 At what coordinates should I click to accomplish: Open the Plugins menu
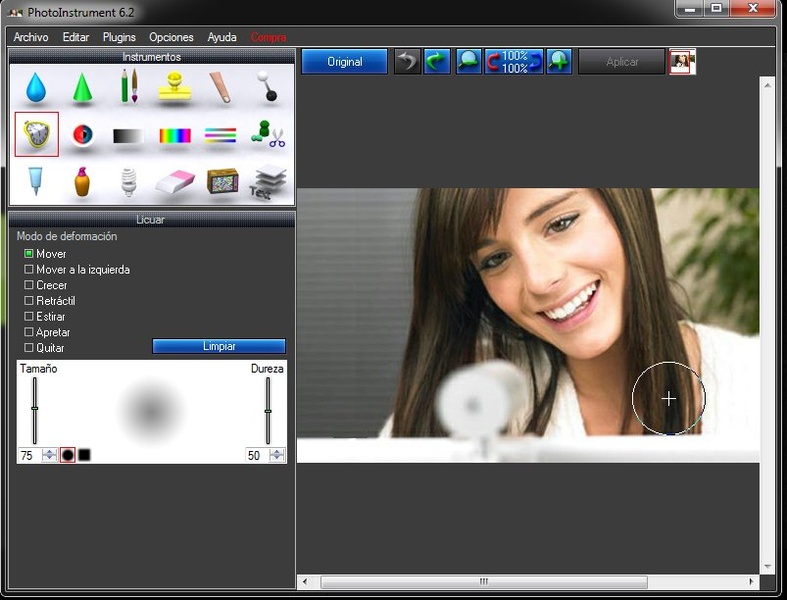(x=119, y=37)
